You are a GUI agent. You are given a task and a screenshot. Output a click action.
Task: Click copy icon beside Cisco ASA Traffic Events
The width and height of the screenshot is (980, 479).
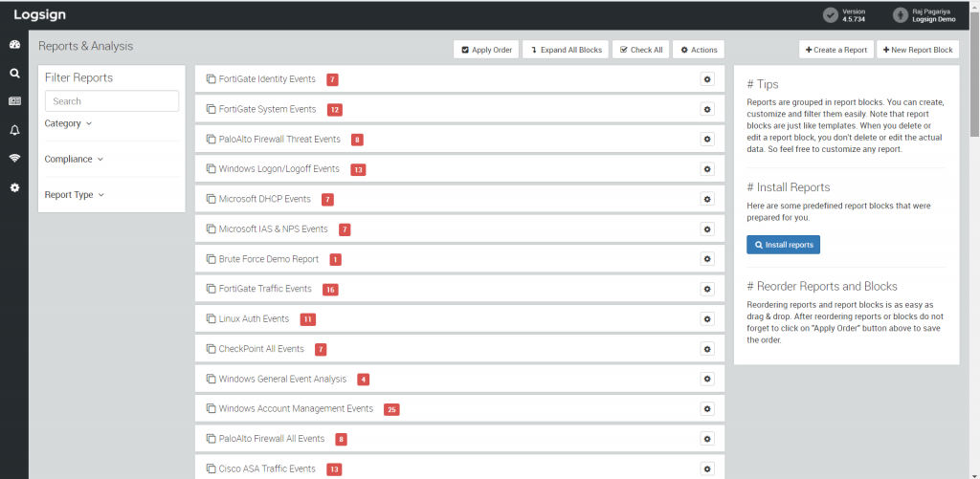210,468
